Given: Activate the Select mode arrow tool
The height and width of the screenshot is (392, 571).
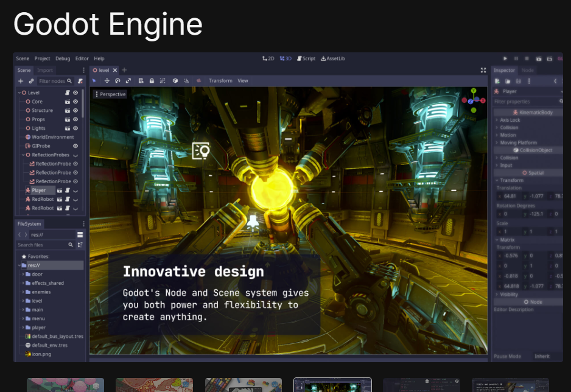Looking at the screenshot, I should click(x=94, y=81).
